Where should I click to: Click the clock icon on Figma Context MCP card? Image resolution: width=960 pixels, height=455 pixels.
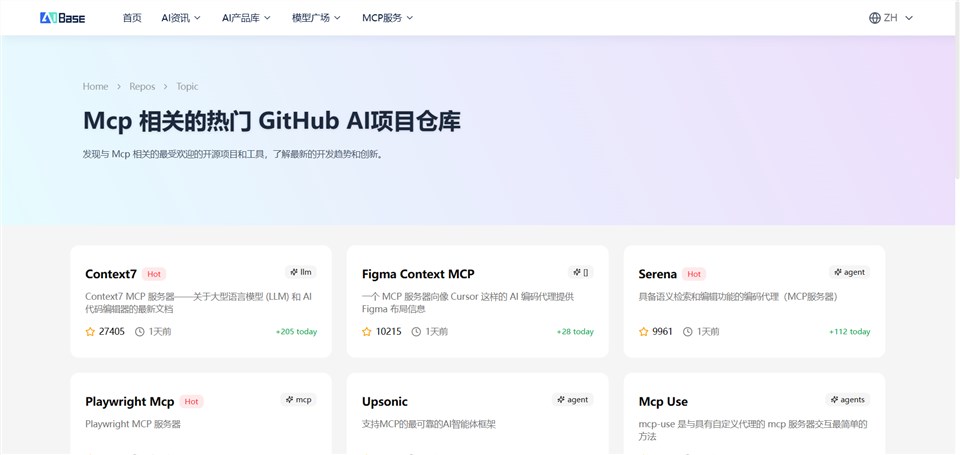[x=416, y=332]
